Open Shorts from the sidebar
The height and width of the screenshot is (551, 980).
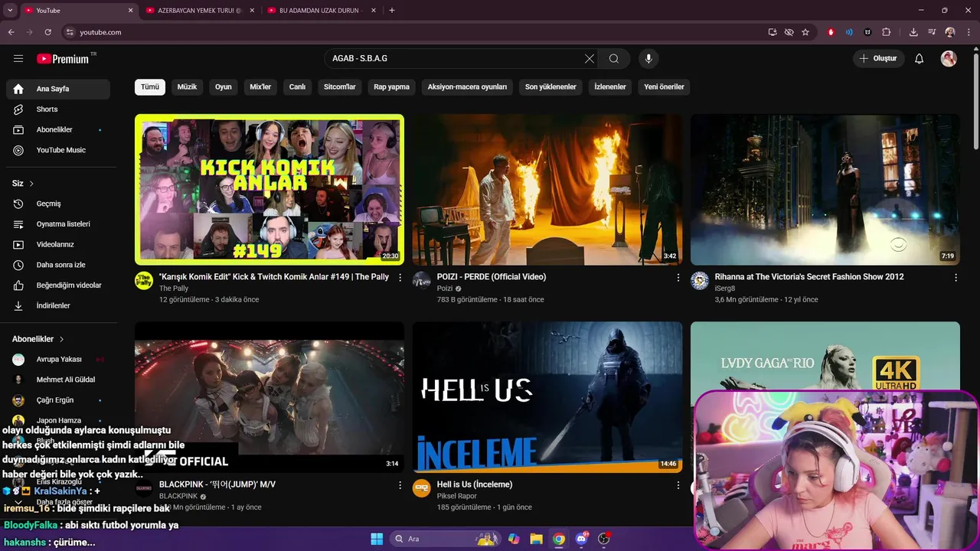point(58,109)
